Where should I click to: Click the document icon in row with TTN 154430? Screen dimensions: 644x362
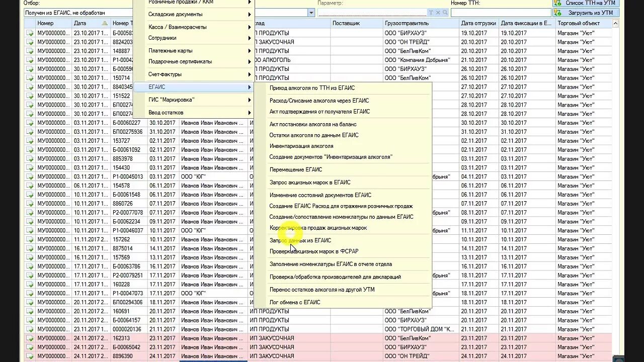pos(30,168)
